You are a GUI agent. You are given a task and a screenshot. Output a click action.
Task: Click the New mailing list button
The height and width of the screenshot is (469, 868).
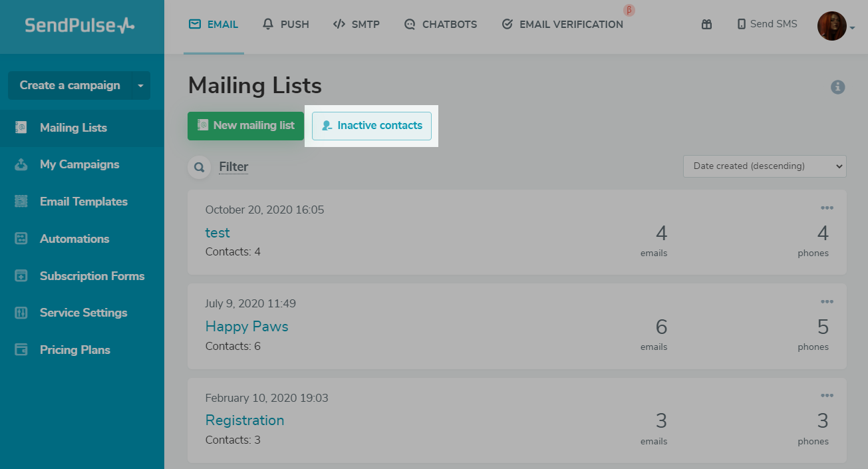click(245, 126)
